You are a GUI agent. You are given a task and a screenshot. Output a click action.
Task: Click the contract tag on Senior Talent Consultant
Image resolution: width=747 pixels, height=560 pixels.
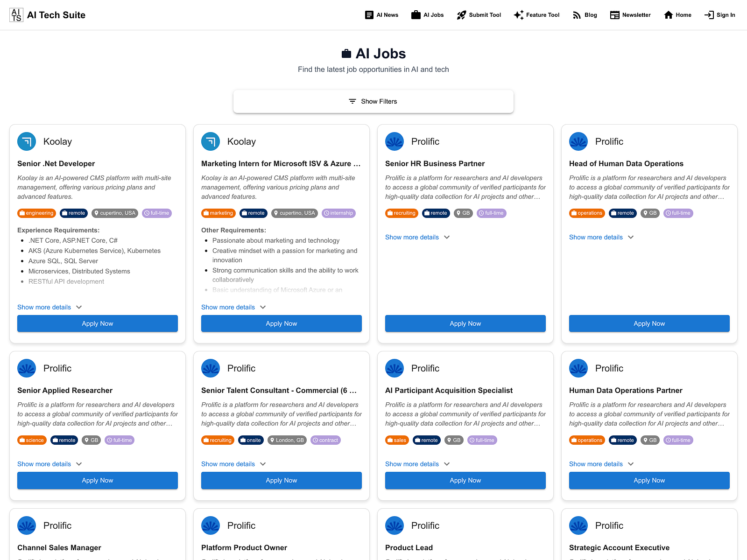coord(326,440)
